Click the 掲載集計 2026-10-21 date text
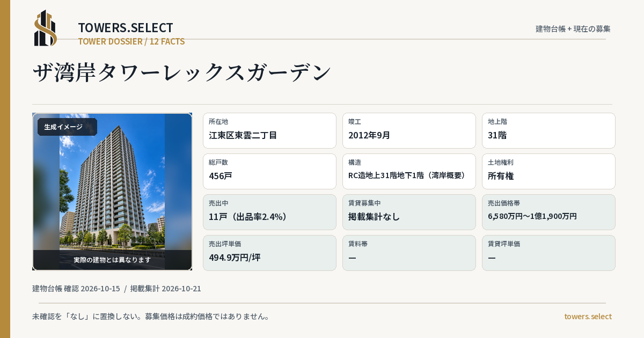644x338 pixels. 166,289
